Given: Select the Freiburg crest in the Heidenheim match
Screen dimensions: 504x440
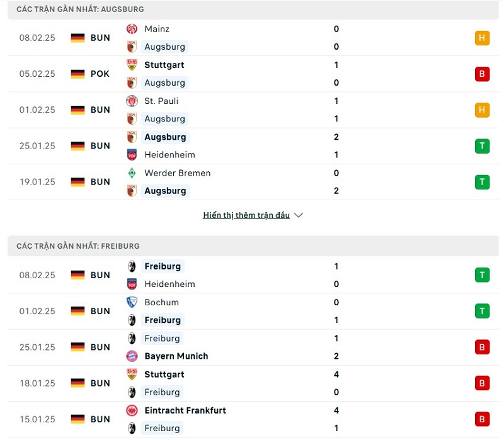Looking at the screenshot, I should point(132,266).
